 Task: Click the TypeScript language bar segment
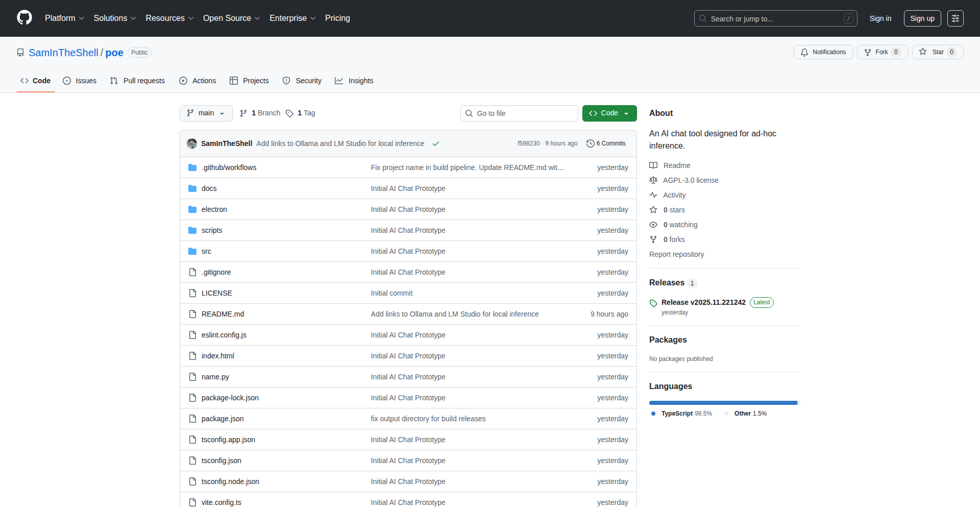click(x=723, y=403)
